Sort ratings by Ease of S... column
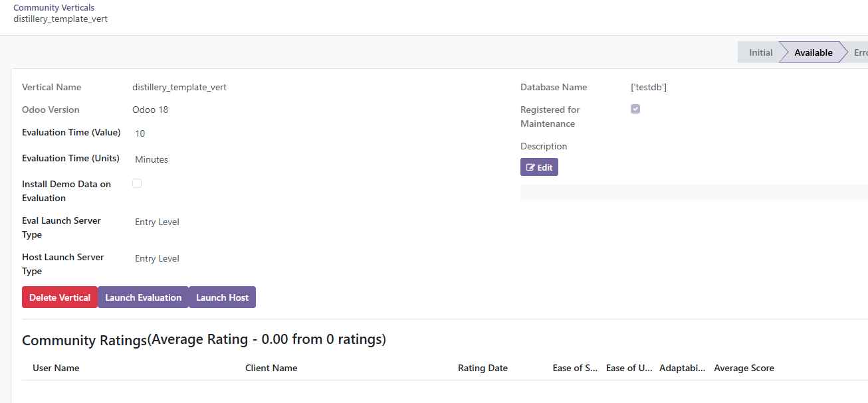The image size is (868, 403). tap(575, 368)
